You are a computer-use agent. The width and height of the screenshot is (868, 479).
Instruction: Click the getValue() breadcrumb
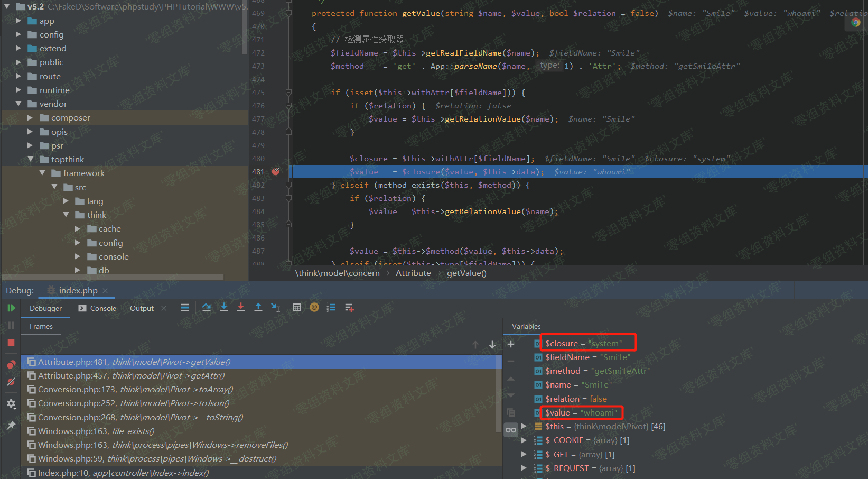coord(466,273)
